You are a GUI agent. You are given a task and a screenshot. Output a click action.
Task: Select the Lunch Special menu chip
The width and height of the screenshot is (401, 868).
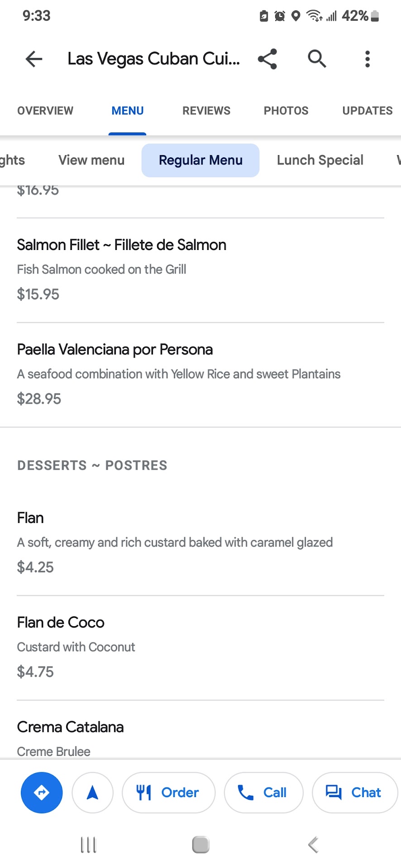[x=320, y=160]
